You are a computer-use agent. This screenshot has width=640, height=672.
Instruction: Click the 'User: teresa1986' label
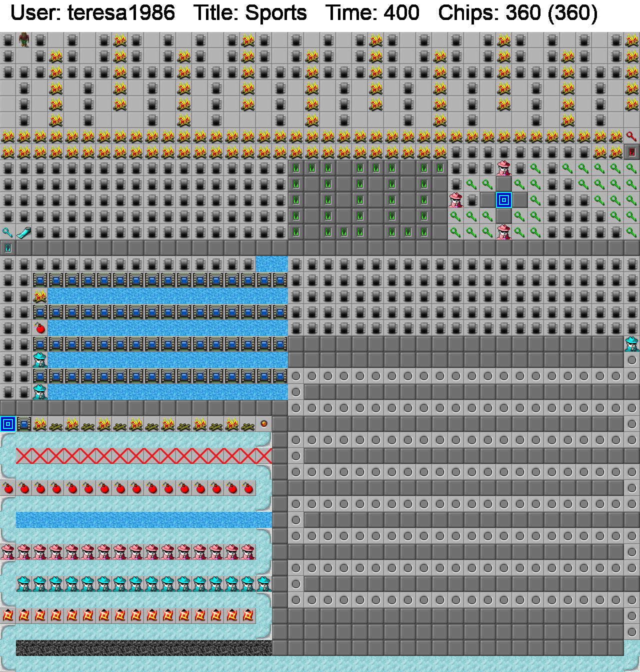click(93, 13)
